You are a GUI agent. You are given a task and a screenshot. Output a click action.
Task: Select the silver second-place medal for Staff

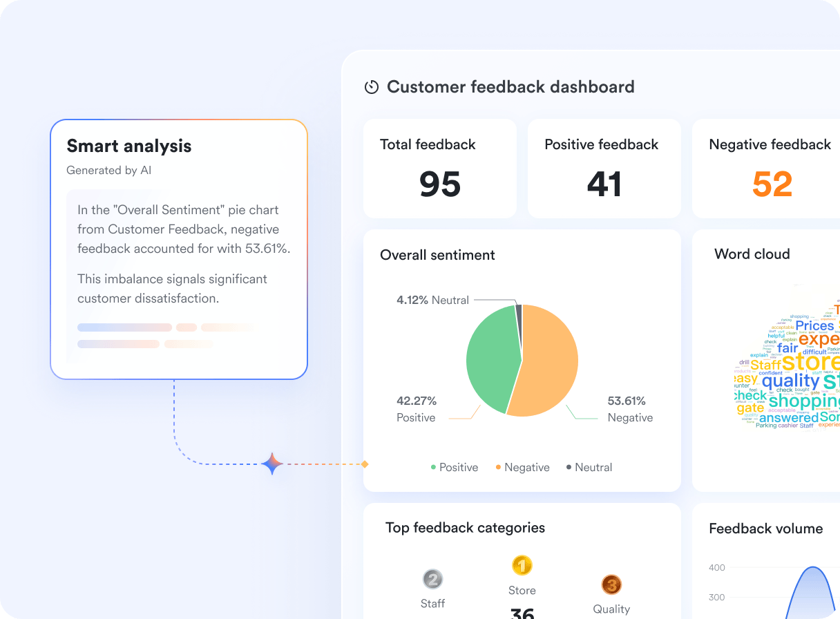(432, 579)
